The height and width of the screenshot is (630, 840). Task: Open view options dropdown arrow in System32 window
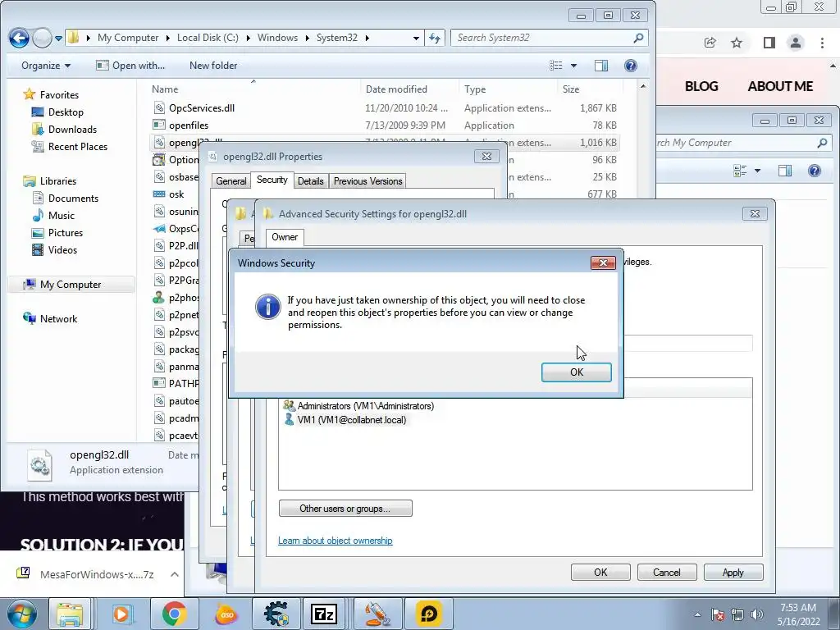[573, 66]
